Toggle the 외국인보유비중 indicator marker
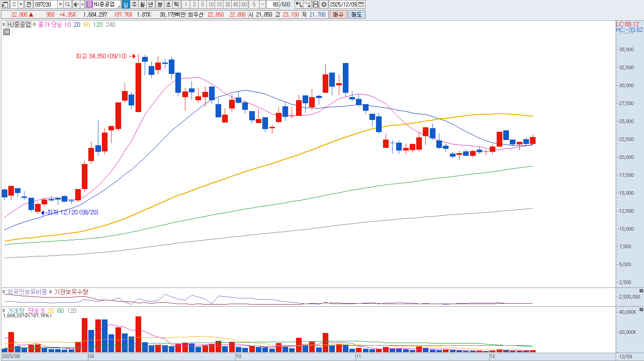Screen dimensions: 644x361 pos(4,291)
